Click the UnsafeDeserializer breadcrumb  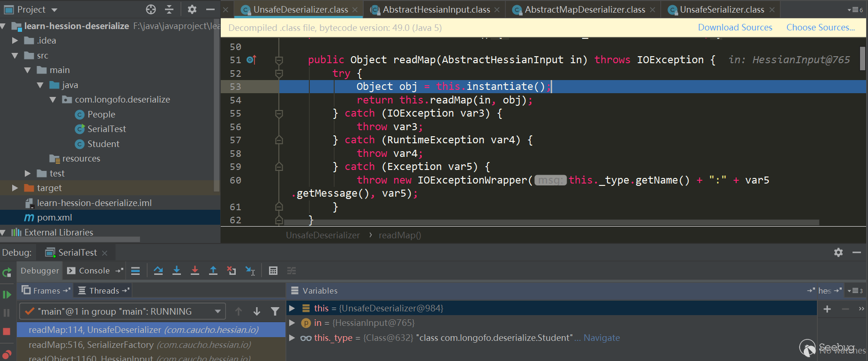323,236
